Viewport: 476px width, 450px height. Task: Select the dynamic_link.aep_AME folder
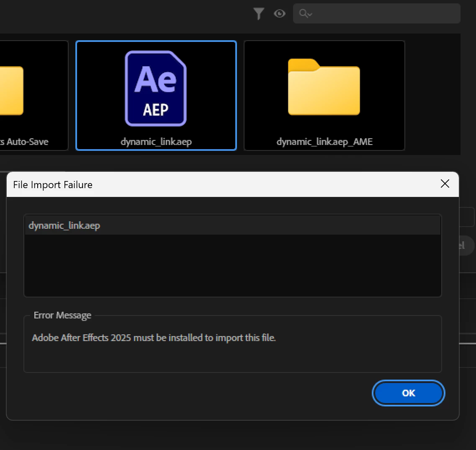pyautogui.click(x=324, y=96)
